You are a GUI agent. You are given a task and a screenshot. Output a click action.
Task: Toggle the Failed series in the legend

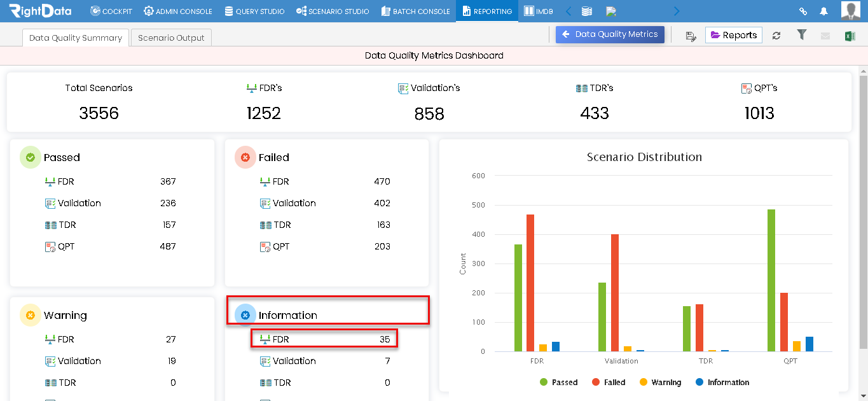[609, 383]
